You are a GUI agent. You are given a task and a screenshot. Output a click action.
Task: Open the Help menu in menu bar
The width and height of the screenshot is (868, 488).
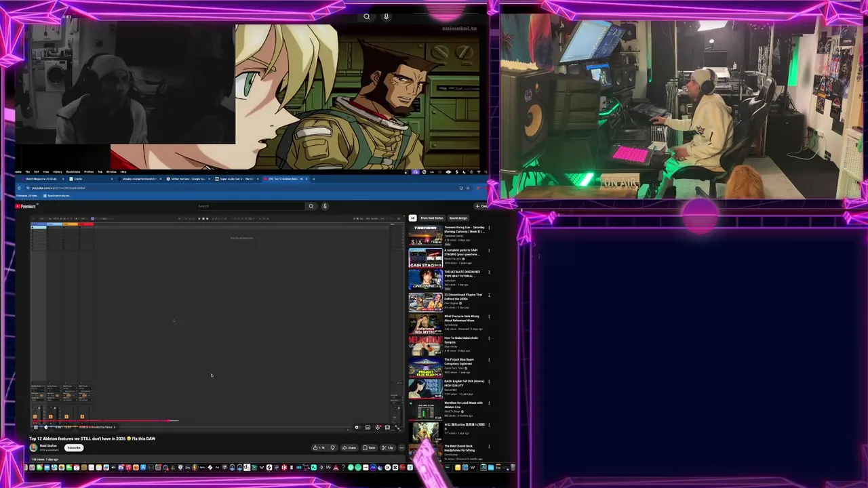point(123,171)
